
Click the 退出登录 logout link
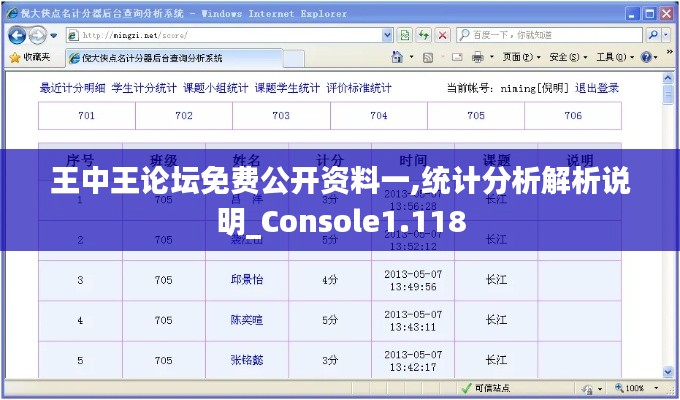pyautogui.click(x=597, y=88)
